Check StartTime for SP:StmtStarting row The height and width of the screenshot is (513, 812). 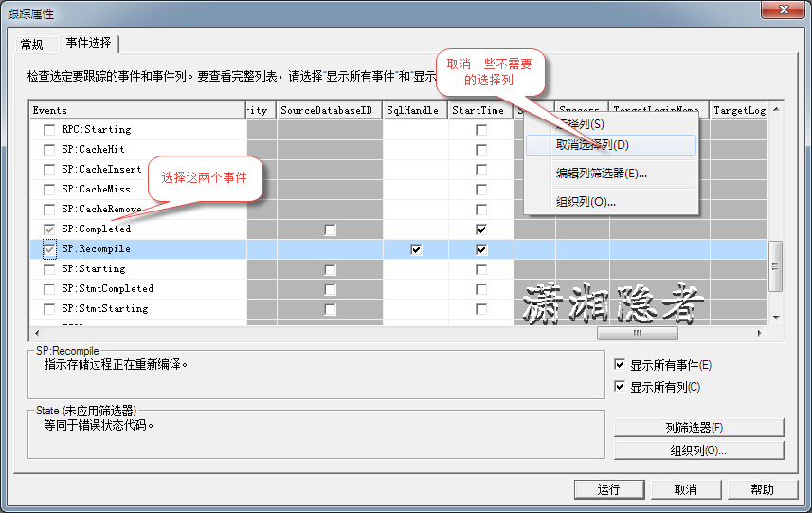[x=481, y=309]
